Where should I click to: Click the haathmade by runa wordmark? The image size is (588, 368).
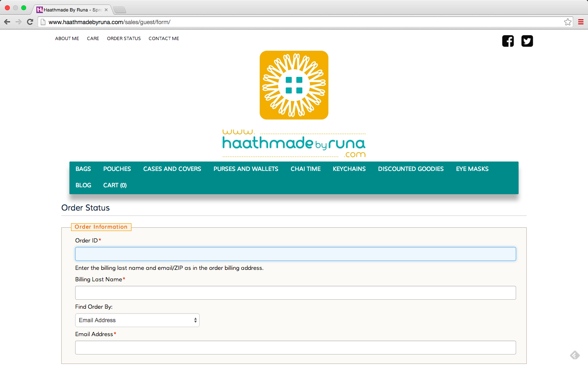point(294,144)
